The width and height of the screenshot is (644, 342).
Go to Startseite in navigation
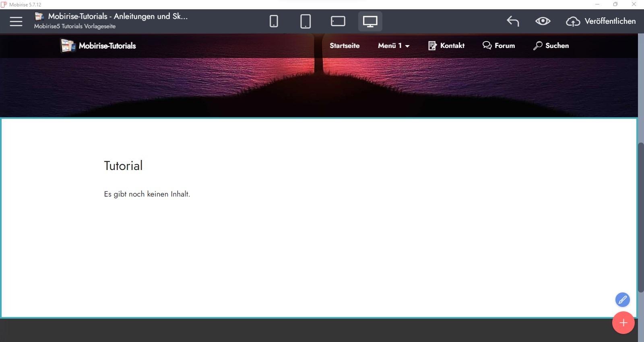(345, 46)
